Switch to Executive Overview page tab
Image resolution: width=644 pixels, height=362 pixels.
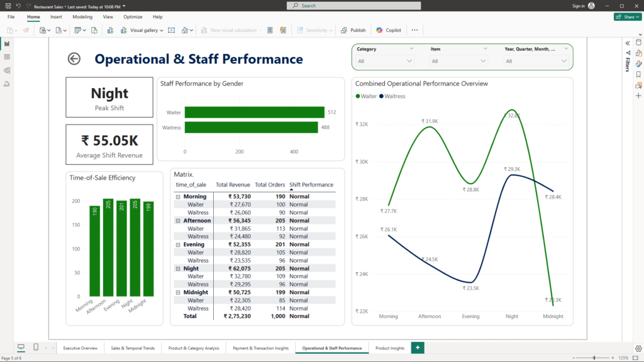[80, 348]
